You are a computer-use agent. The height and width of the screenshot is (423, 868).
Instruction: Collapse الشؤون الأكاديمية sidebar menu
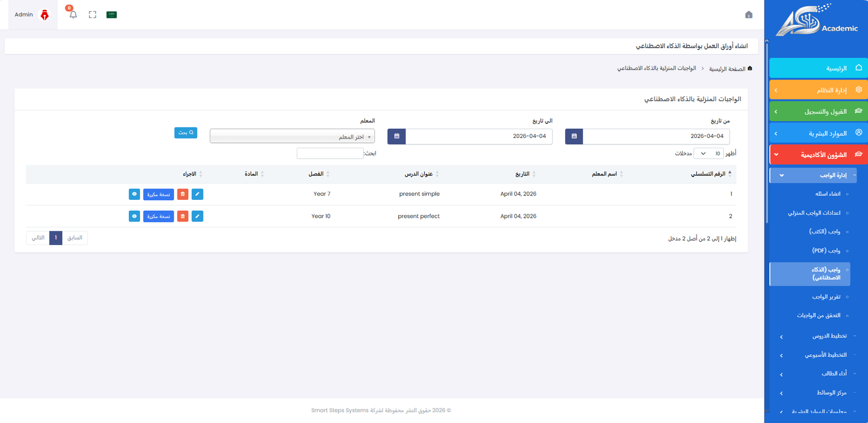819,155
